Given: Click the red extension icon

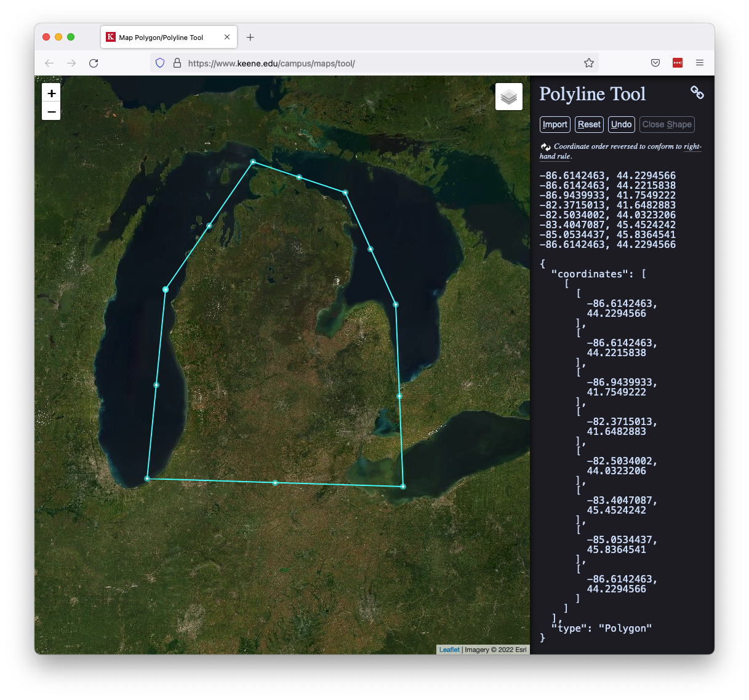Looking at the screenshot, I should [678, 63].
